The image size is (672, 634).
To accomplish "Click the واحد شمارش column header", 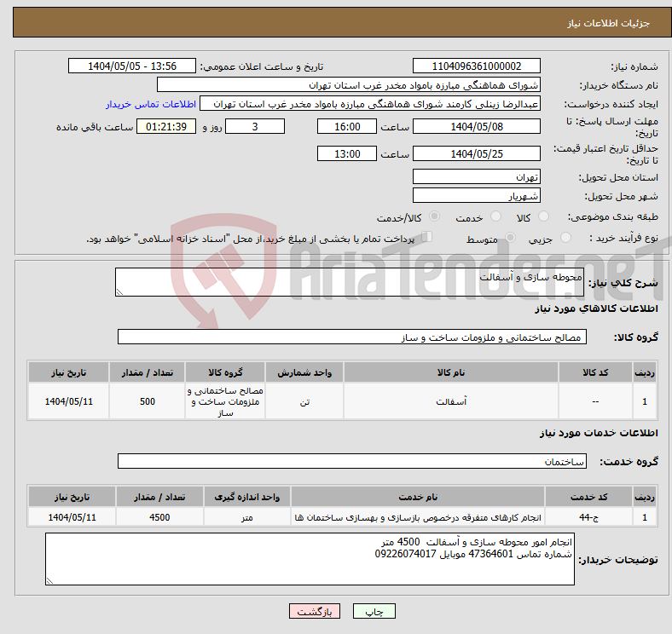I will click(304, 372).
